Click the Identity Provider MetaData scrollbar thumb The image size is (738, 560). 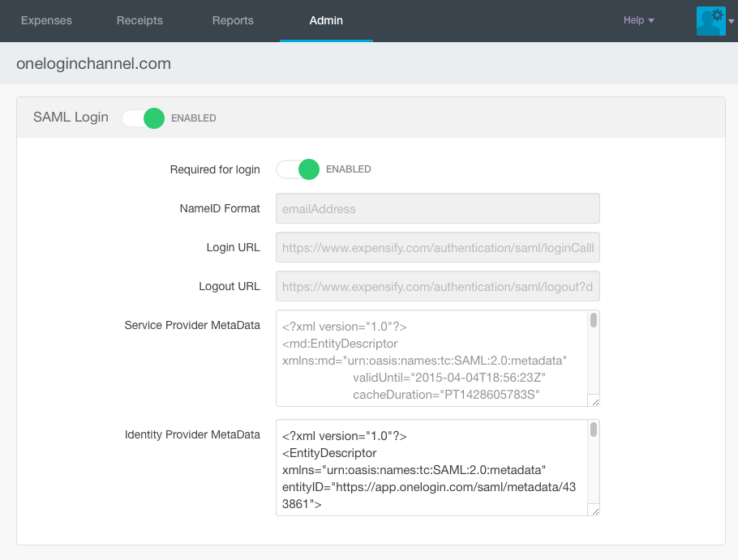point(594,430)
